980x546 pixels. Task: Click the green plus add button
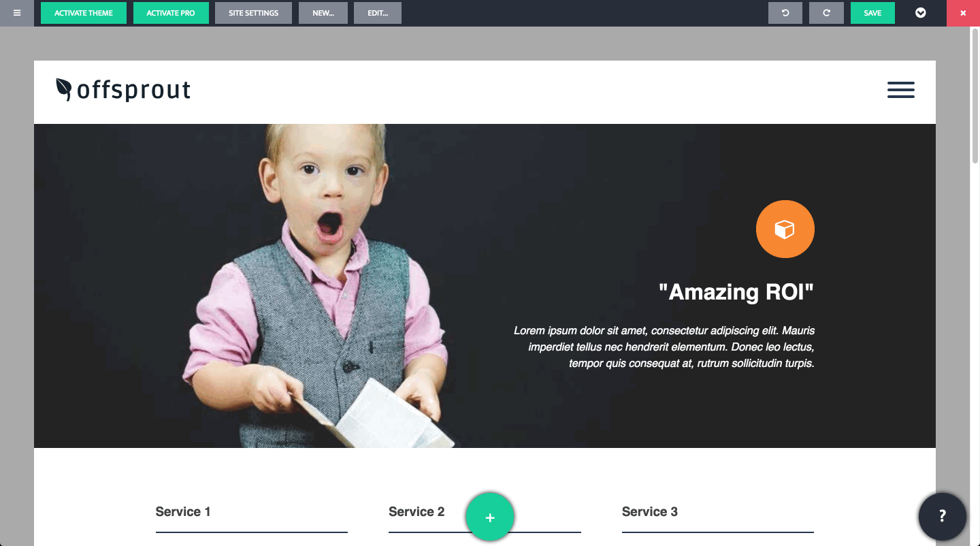tap(490, 517)
